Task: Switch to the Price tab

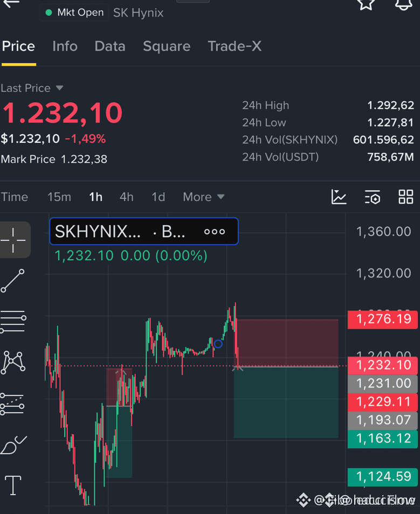Action: tap(18, 46)
